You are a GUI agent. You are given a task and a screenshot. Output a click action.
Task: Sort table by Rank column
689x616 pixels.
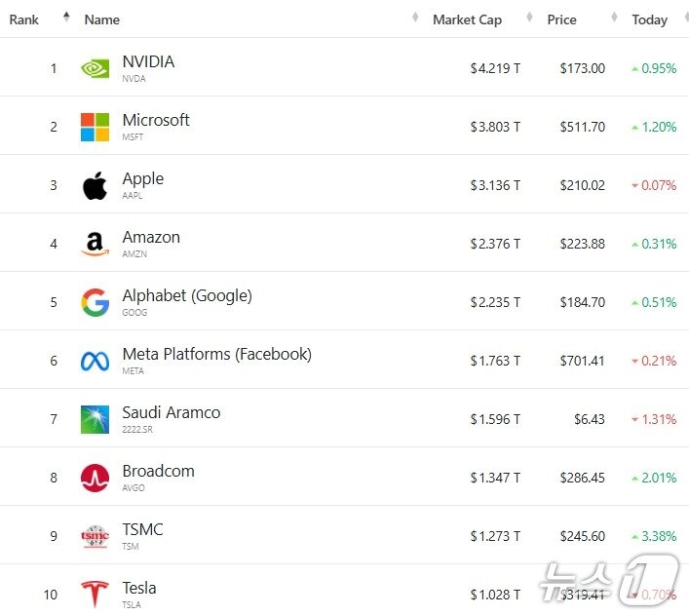[x=24, y=19]
